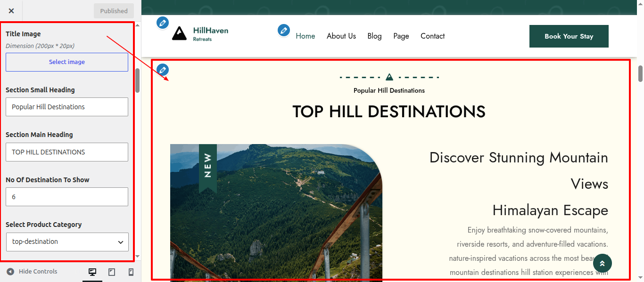
Task: Close the customizer with the X icon
Action: coord(11,11)
